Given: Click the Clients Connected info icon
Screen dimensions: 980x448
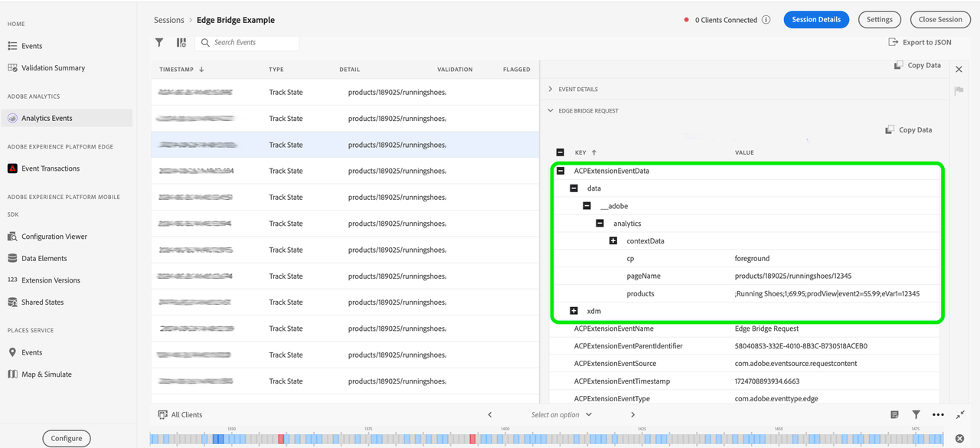Looking at the screenshot, I should point(766,20).
